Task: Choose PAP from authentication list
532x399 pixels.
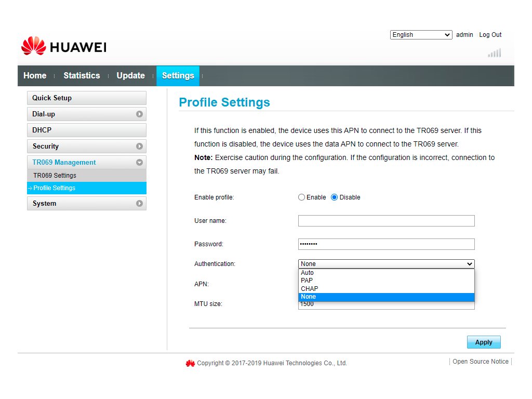Action: [x=307, y=281]
